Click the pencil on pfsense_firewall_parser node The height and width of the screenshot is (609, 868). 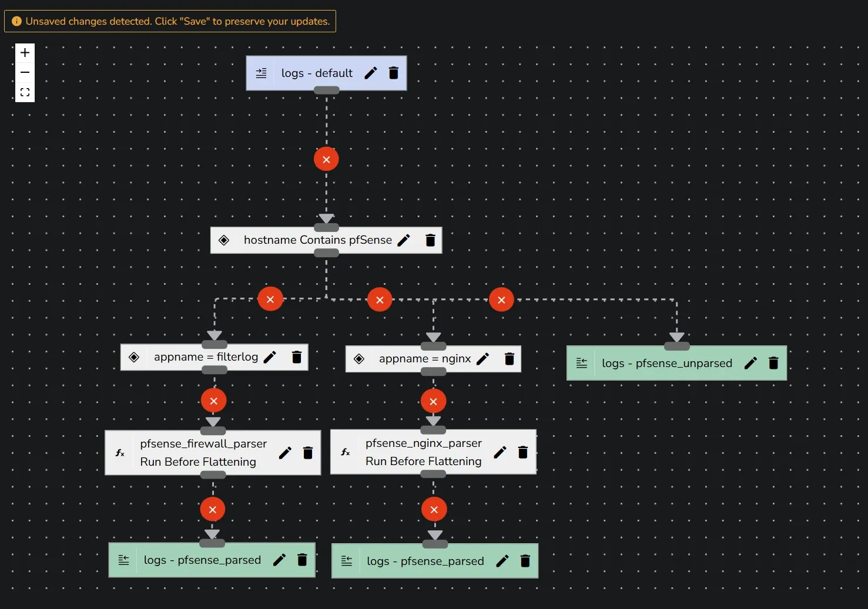coord(285,453)
